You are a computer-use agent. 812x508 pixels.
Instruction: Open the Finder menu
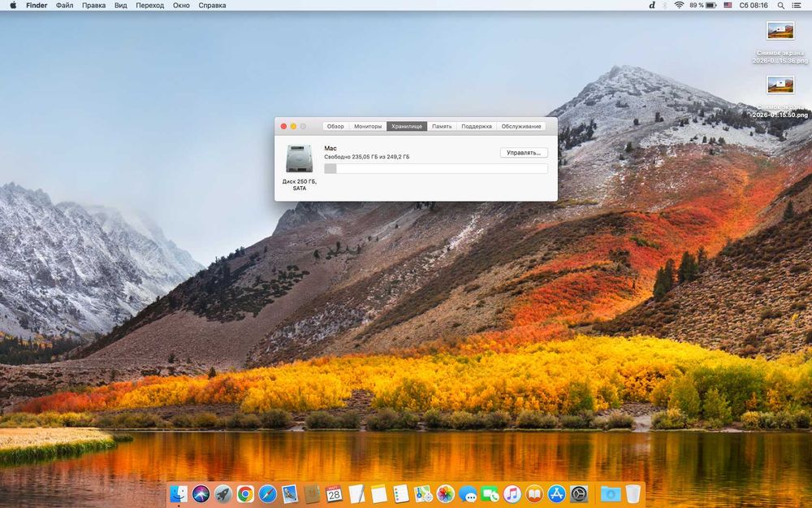pos(37,5)
